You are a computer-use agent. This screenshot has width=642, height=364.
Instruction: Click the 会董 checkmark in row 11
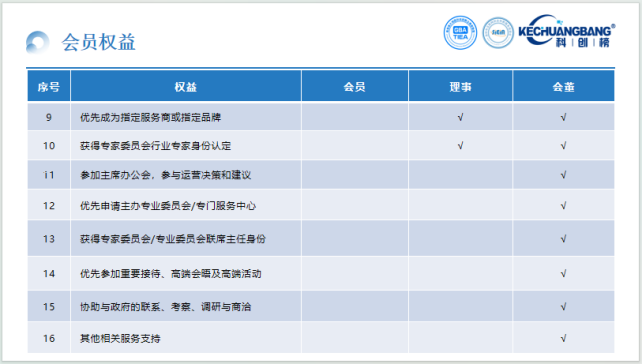tap(563, 175)
